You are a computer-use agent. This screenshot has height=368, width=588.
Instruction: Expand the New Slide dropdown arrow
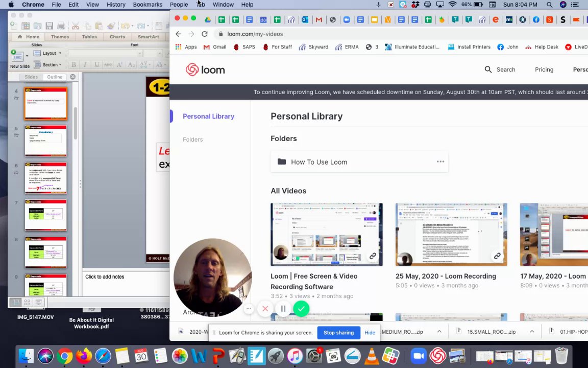[x=27, y=56]
